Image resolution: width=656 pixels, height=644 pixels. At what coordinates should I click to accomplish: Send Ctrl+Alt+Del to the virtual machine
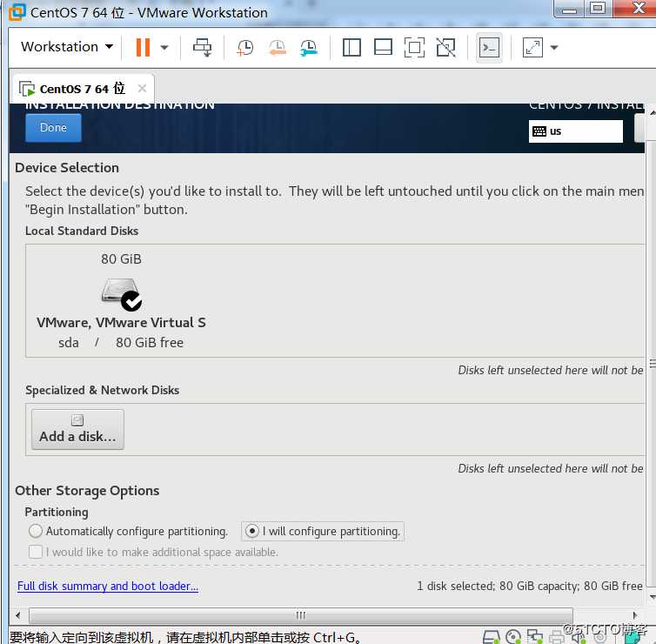(203, 47)
